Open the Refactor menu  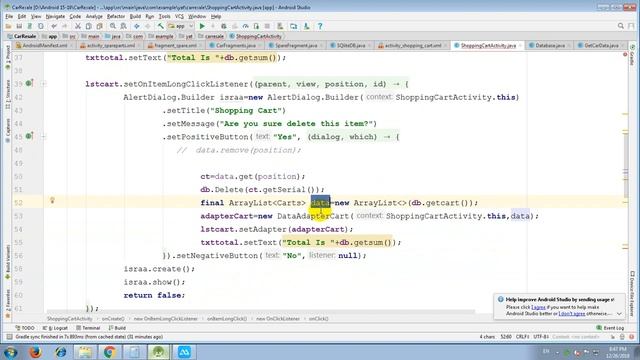click(116, 16)
